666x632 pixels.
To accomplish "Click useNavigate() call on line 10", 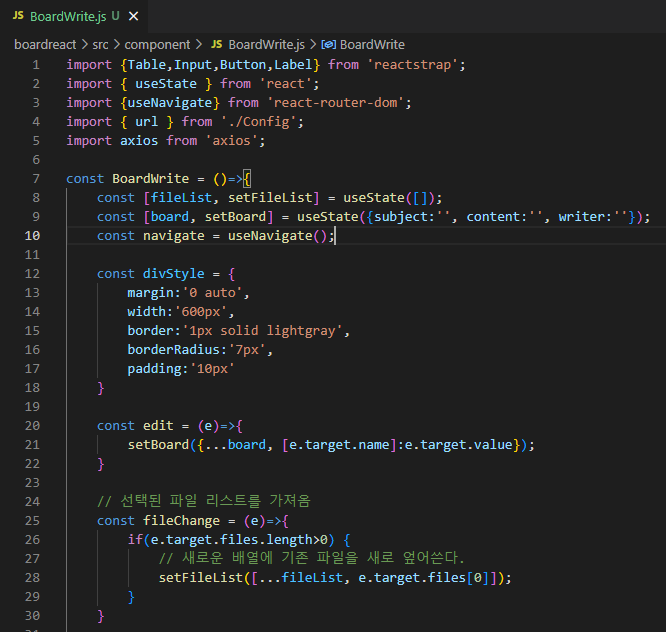I will [x=277, y=236].
